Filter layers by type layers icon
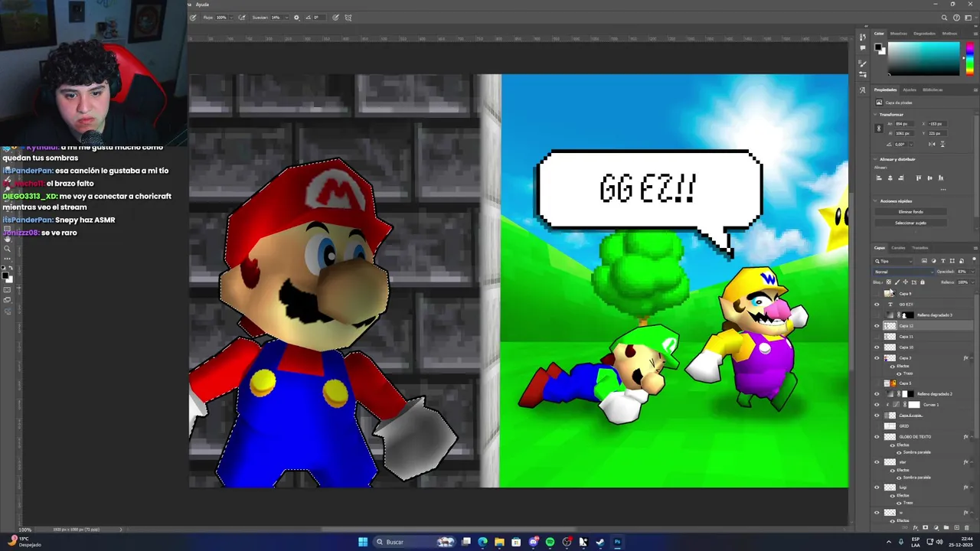 point(942,261)
